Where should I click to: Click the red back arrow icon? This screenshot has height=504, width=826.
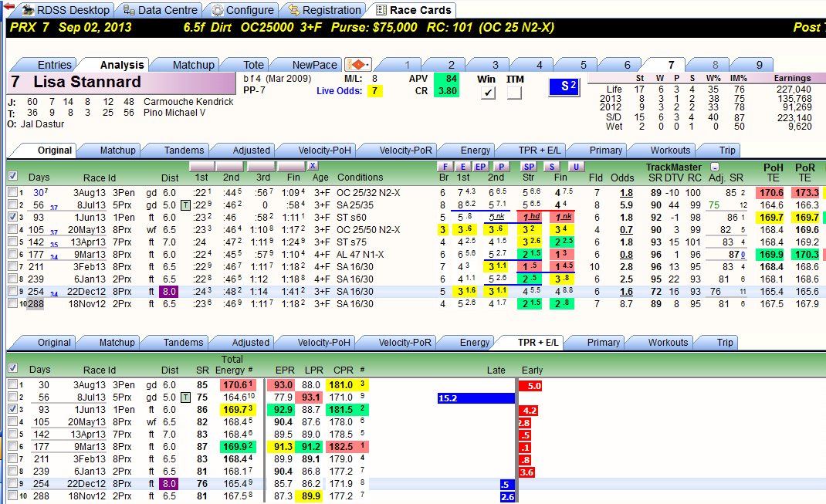(x=8, y=7)
